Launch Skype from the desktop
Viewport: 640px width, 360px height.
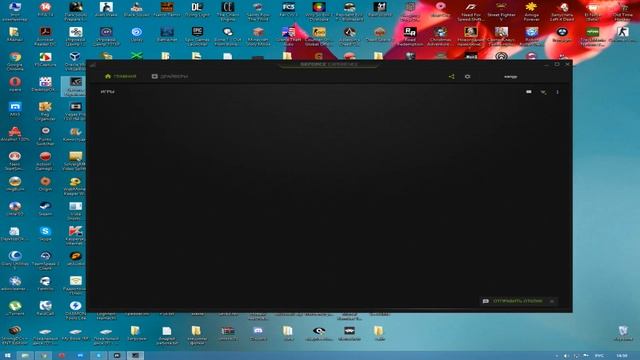45,233
